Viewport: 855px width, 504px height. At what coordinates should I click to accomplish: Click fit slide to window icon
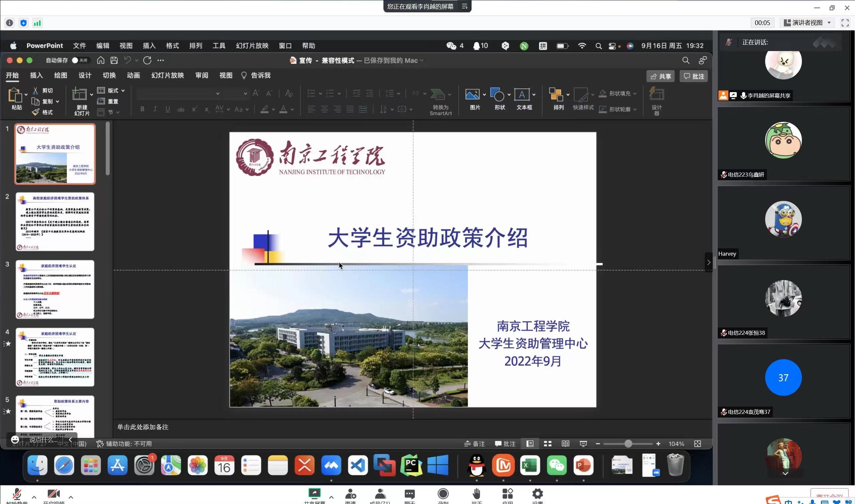click(x=697, y=444)
